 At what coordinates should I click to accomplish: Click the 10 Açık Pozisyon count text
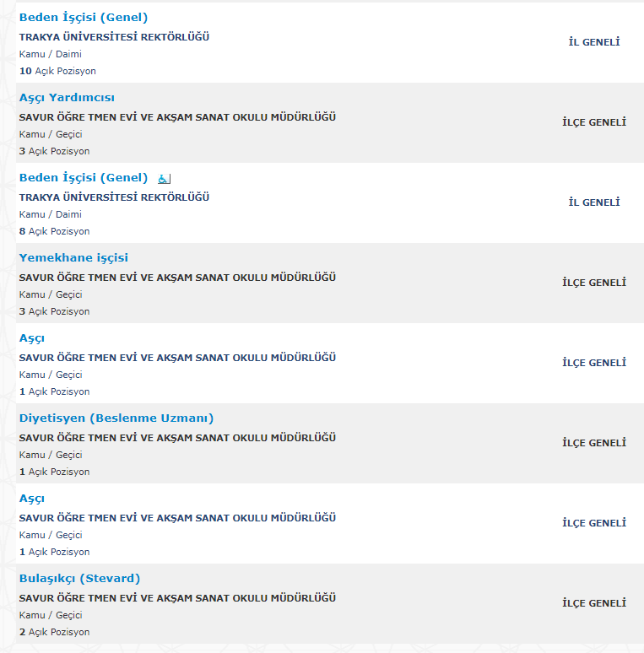(57, 71)
